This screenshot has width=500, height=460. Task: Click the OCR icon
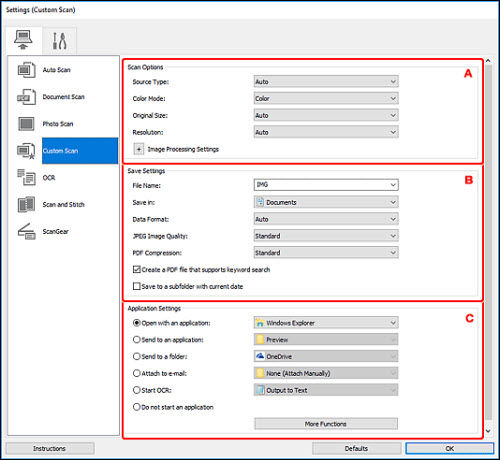26,177
